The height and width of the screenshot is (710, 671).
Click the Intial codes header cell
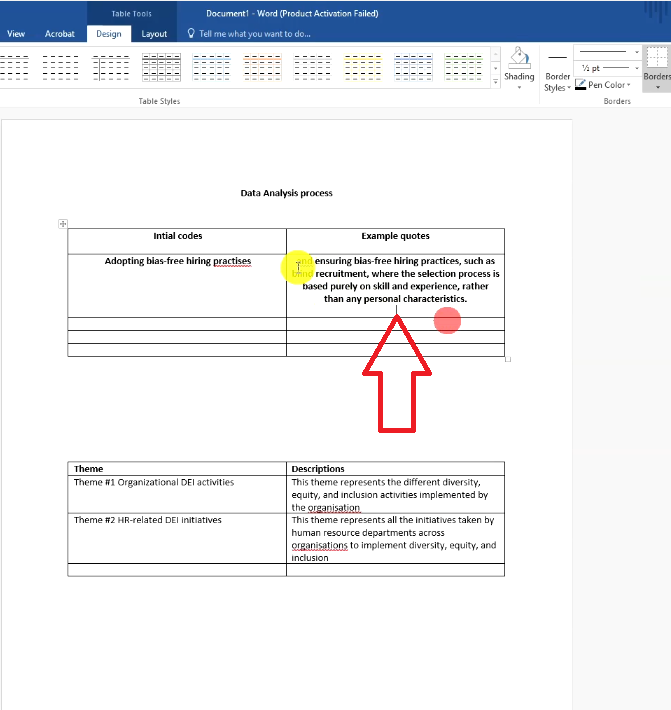pos(177,241)
